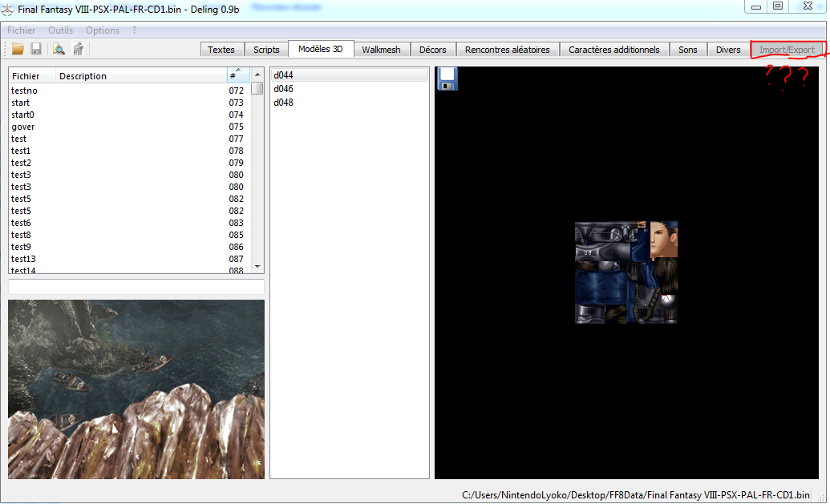Select the test9 file row
This screenshot has width=830, height=504.
tap(130, 247)
